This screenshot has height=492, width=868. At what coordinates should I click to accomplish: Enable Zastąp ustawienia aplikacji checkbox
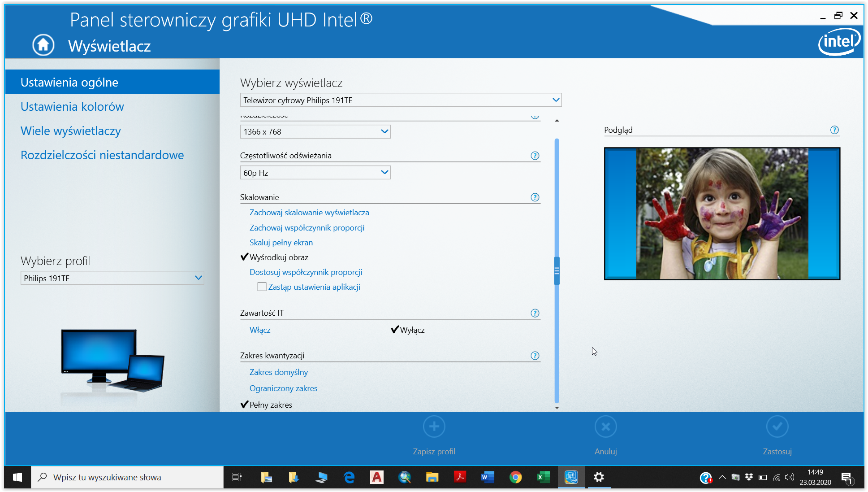pos(262,287)
